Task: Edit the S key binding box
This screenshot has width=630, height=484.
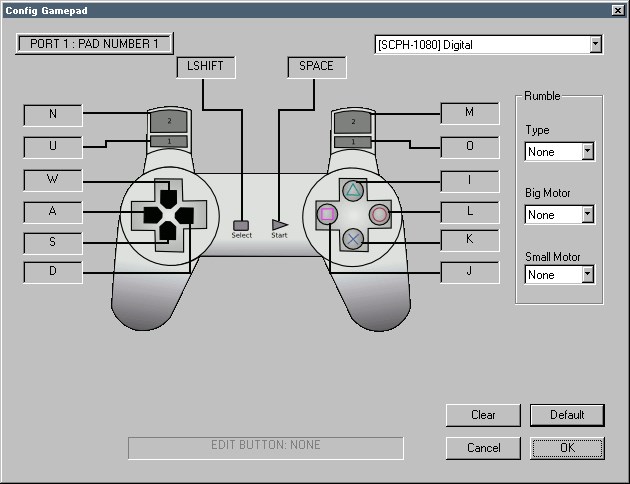Action: pyautogui.click(x=53, y=243)
